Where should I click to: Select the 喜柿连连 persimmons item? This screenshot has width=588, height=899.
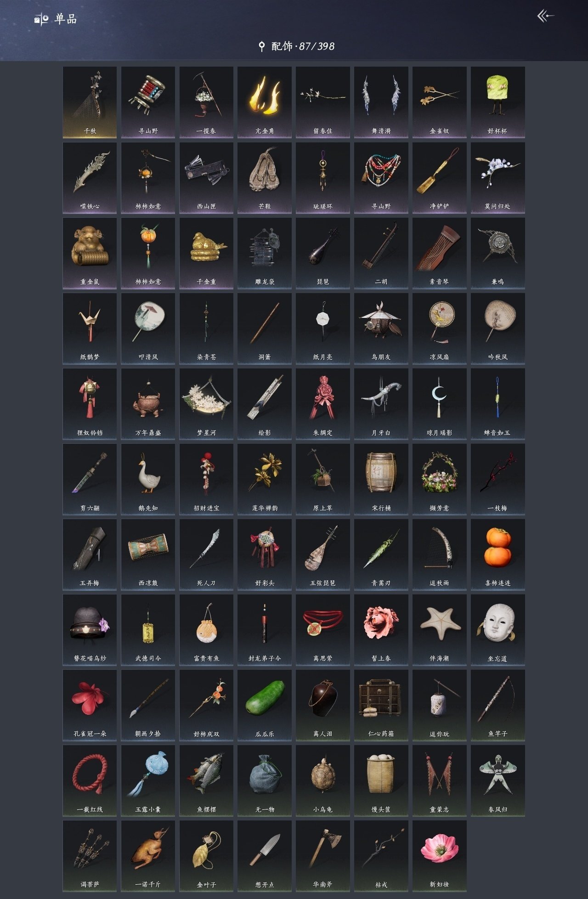tap(498, 554)
